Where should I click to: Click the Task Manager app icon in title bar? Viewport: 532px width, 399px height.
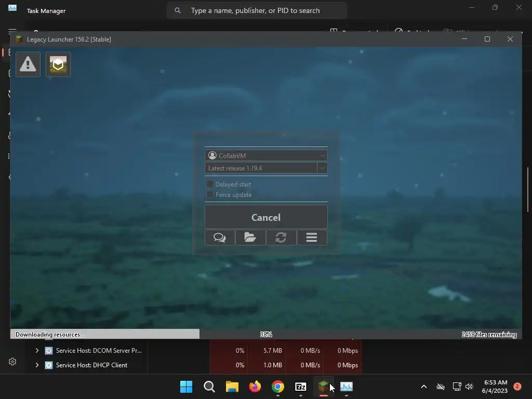point(12,8)
